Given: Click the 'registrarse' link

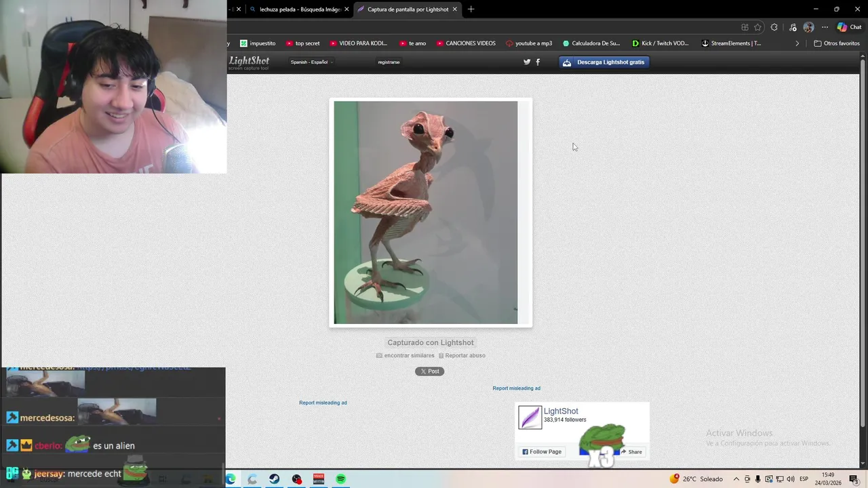Looking at the screenshot, I should coord(389,62).
